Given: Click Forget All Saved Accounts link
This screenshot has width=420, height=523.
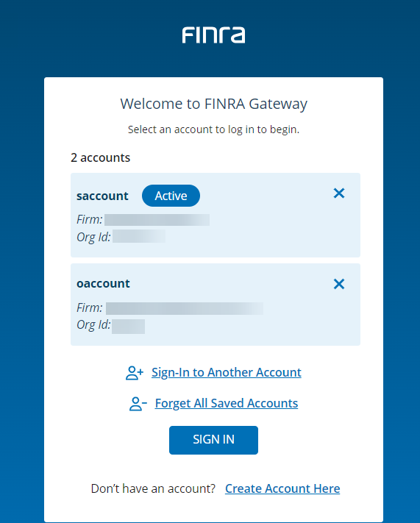Looking at the screenshot, I should tap(226, 403).
